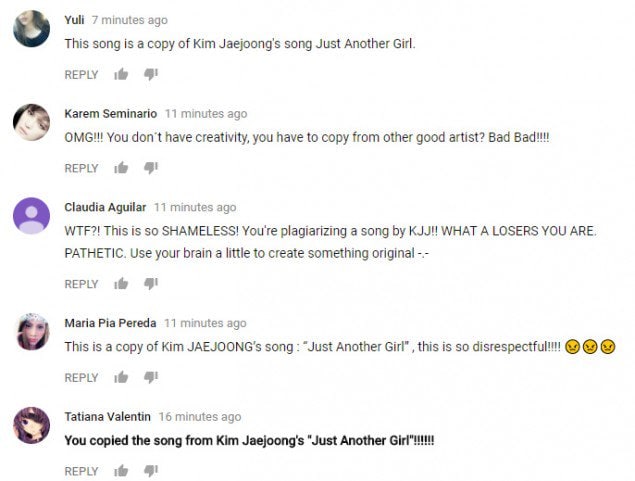Screen dimensions: 635x481
Task: Dislike Claudia Aguilar's comment
Action: [x=151, y=284]
